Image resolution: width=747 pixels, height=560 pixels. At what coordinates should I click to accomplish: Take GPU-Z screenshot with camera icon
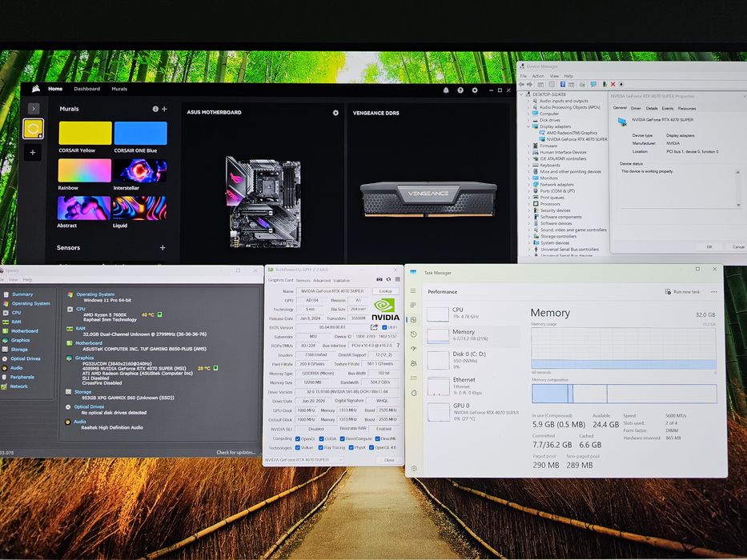pos(380,279)
